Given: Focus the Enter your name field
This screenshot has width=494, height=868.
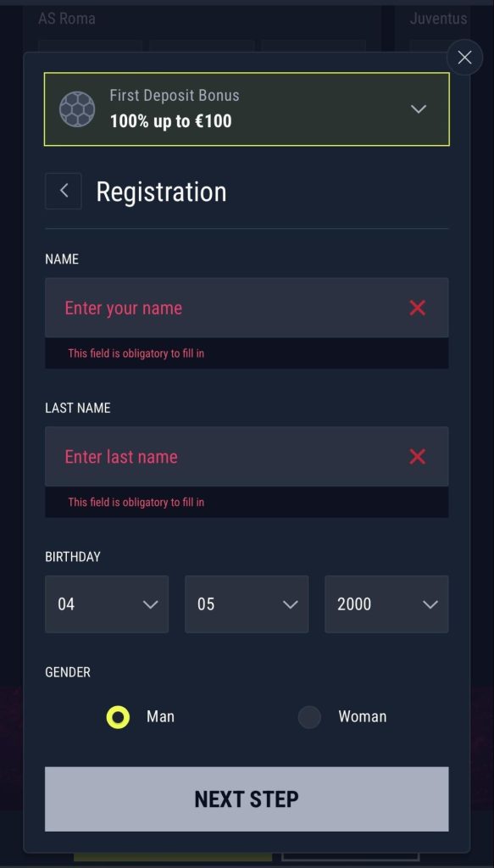Looking at the screenshot, I should point(247,308).
